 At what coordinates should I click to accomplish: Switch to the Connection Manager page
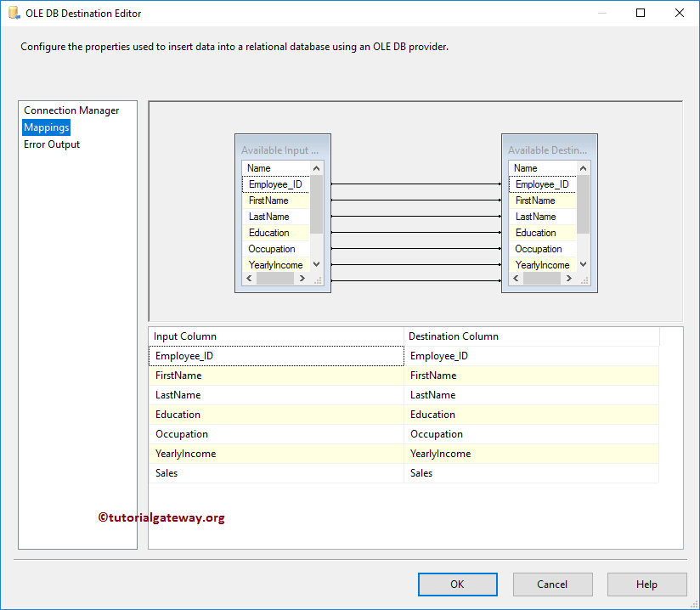tap(70, 110)
